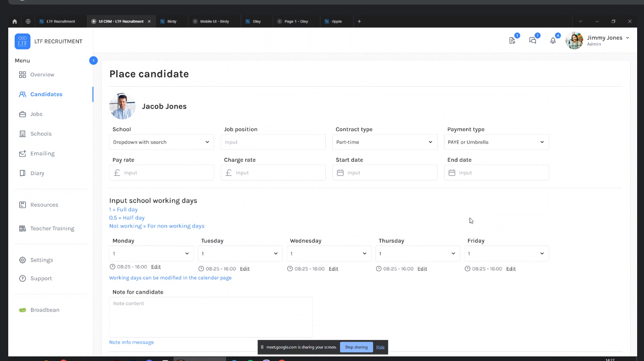Viewport: 644px width, 361px height.
Task: Click the calendar icon in End date
Action: click(452, 173)
